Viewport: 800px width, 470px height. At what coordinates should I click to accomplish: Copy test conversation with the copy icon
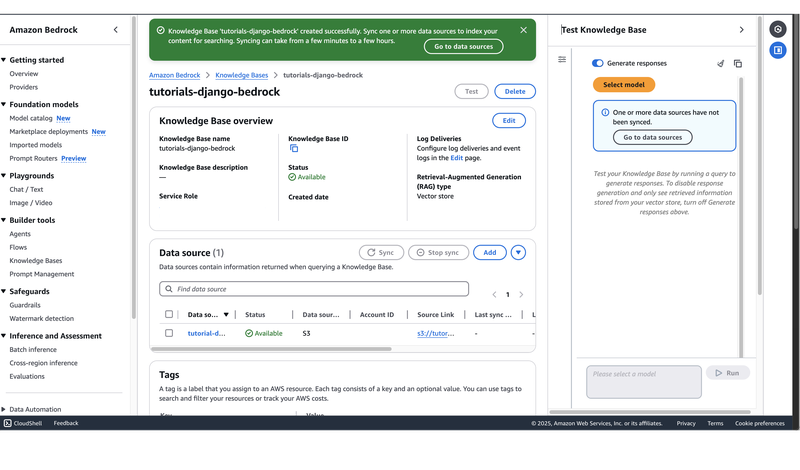[738, 64]
